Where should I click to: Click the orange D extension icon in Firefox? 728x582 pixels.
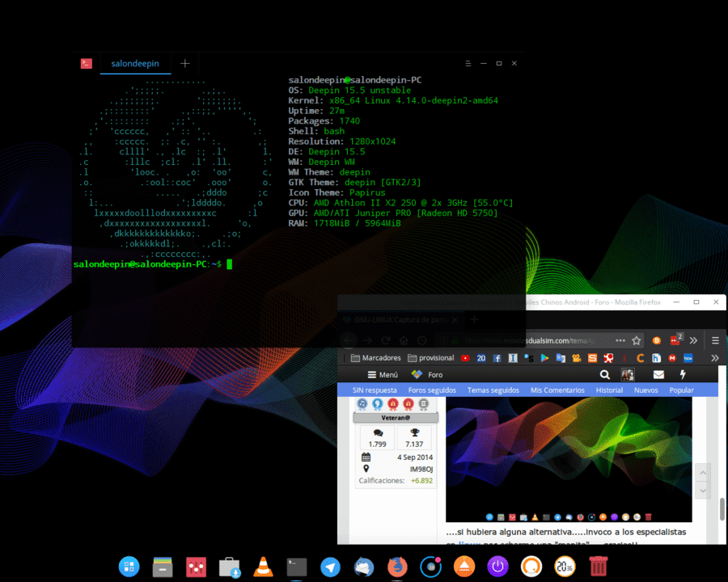(657, 340)
